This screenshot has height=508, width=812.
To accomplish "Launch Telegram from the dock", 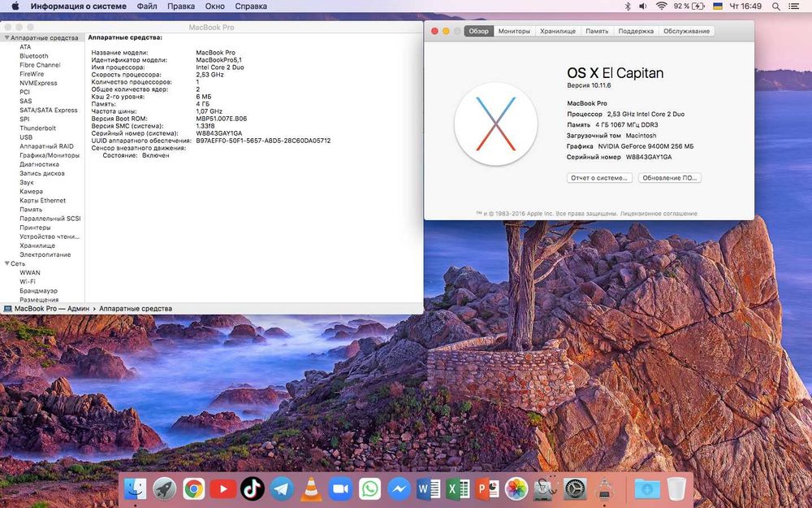I will tap(283, 488).
